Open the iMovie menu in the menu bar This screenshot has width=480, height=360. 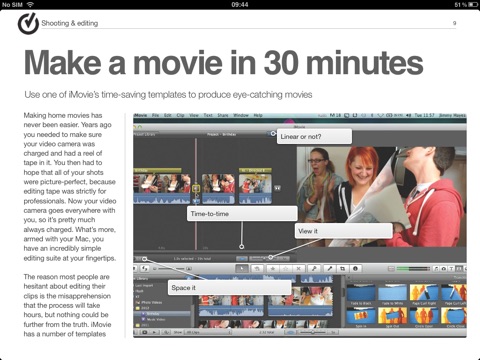141,115
